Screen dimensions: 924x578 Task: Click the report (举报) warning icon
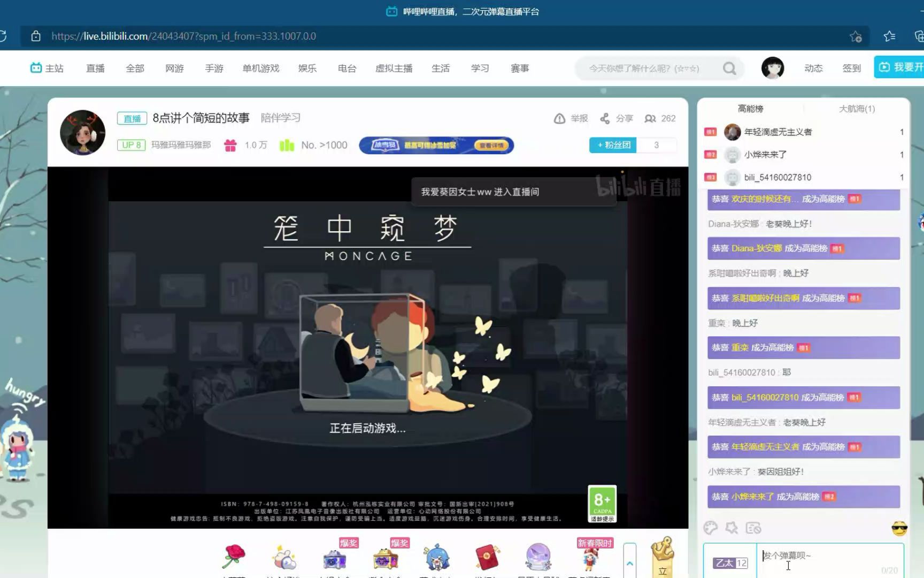click(x=559, y=118)
